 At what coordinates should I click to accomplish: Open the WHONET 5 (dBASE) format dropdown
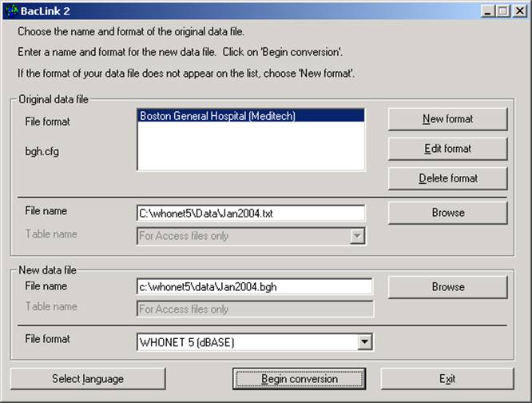coord(365,342)
